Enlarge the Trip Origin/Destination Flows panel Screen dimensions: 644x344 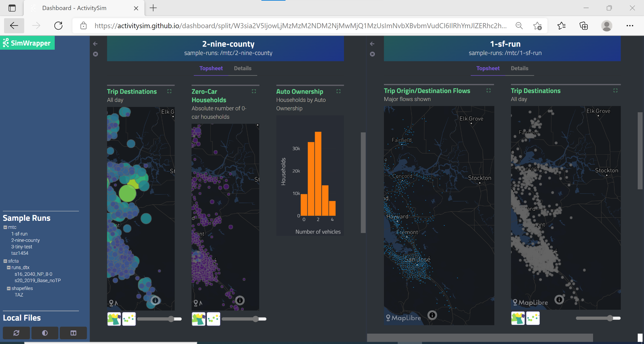click(x=488, y=91)
